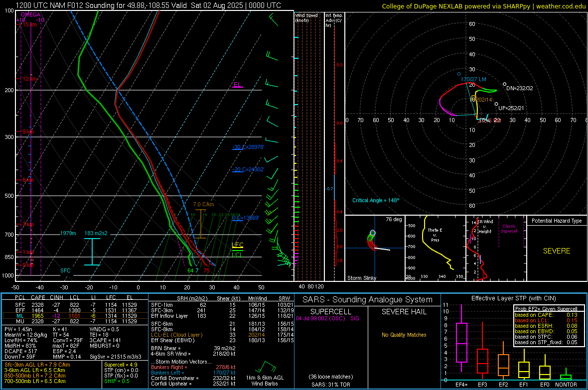Click the orange 'LCL-EL (Cloud Layer)' row
Viewport: 588px width, 390px height.
pyautogui.click(x=222, y=335)
